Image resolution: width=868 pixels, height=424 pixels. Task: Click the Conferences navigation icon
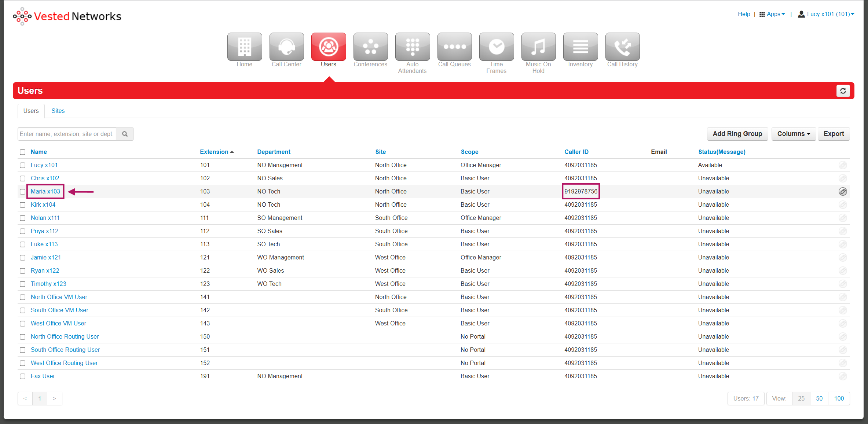pyautogui.click(x=370, y=47)
